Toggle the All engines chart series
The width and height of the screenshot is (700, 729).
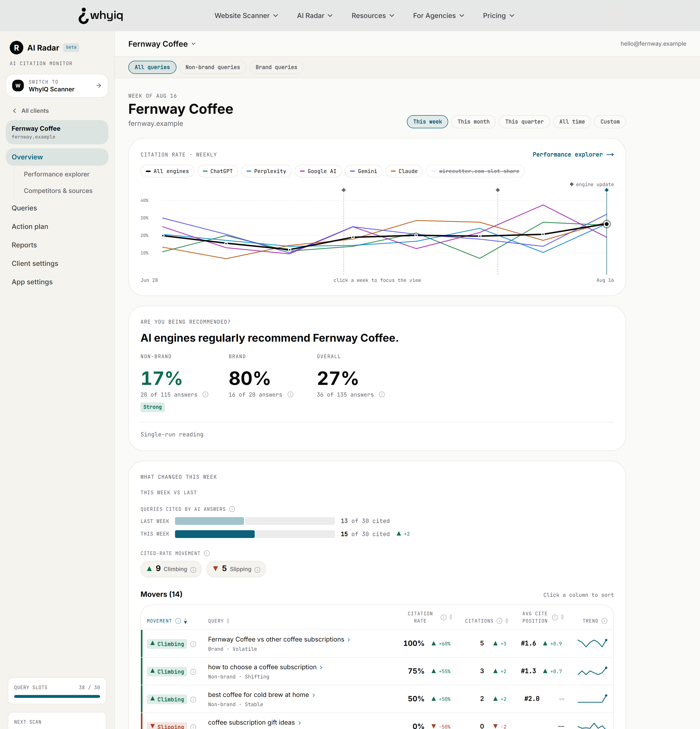click(167, 171)
